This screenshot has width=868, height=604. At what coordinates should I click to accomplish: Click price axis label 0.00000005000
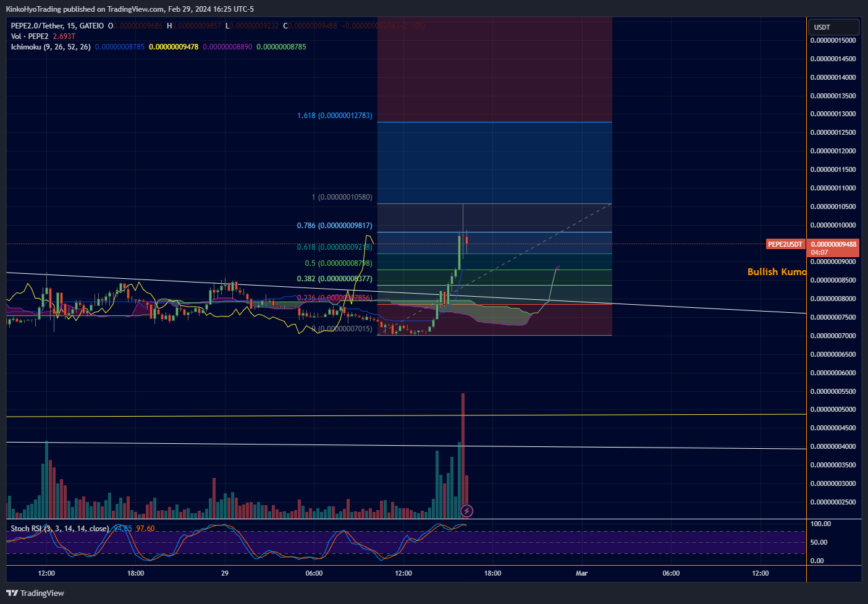[x=833, y=409]
